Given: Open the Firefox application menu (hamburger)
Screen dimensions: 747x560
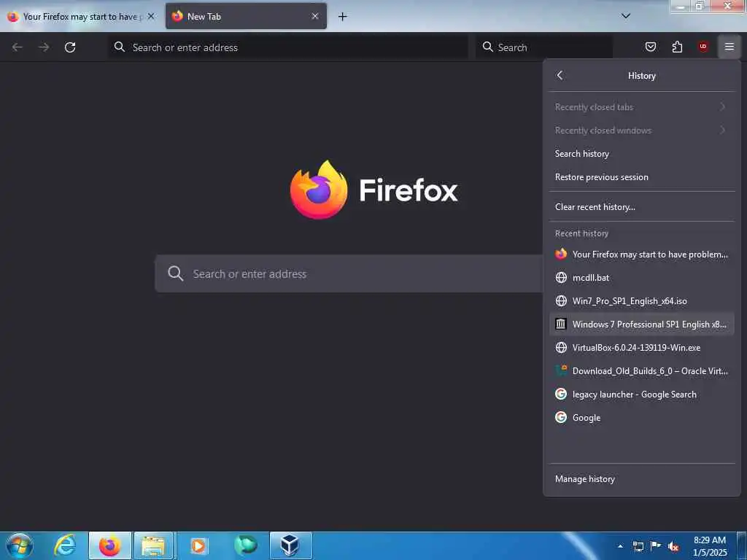Looking at the screenshot, I should (729, 47).
